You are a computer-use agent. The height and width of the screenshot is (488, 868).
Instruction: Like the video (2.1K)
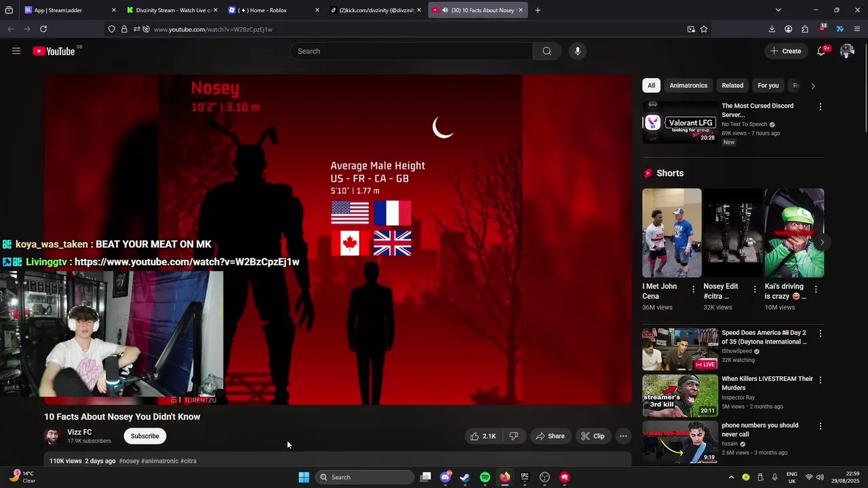pos(483,436)
